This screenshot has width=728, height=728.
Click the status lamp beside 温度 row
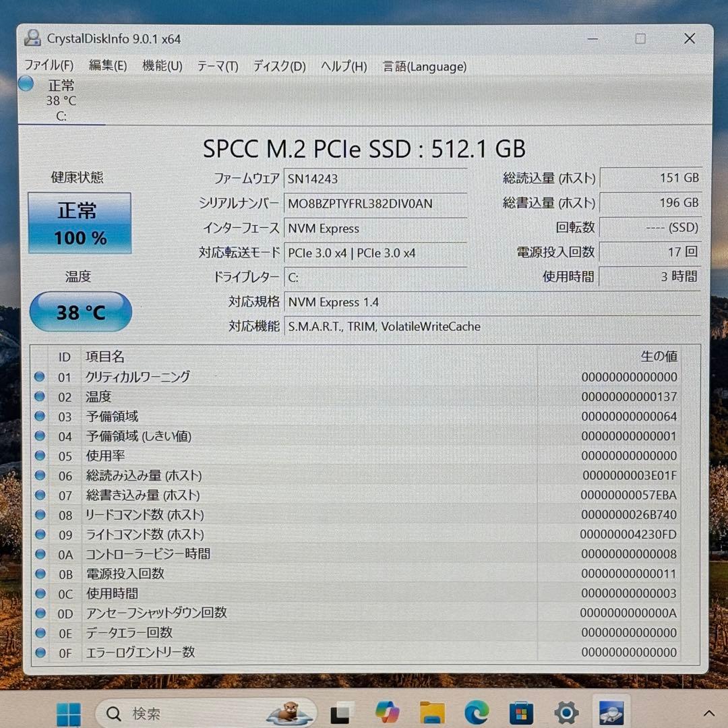pos(40,396)
